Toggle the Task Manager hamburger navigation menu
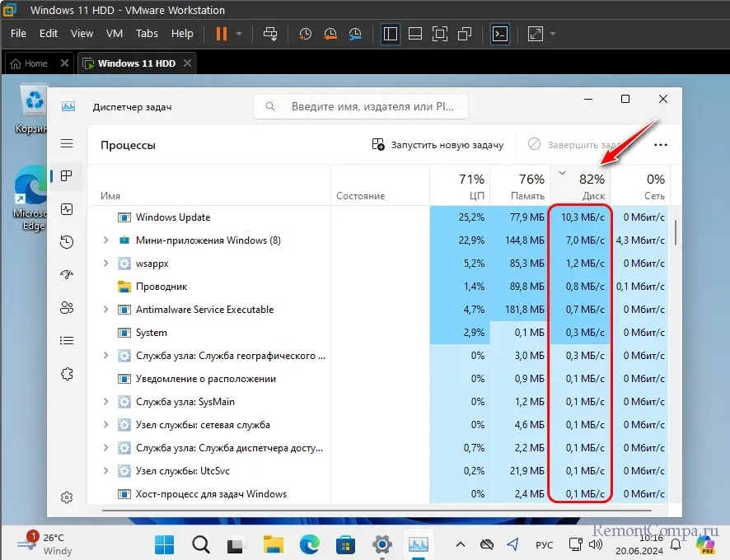The image size is (730, 560). pos(67,143)
